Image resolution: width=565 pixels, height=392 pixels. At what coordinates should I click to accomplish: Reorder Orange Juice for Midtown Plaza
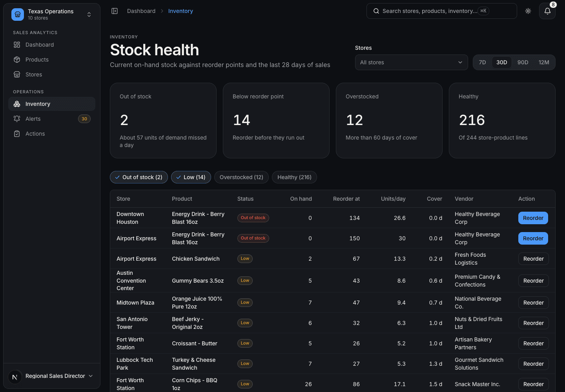[533, 303]
